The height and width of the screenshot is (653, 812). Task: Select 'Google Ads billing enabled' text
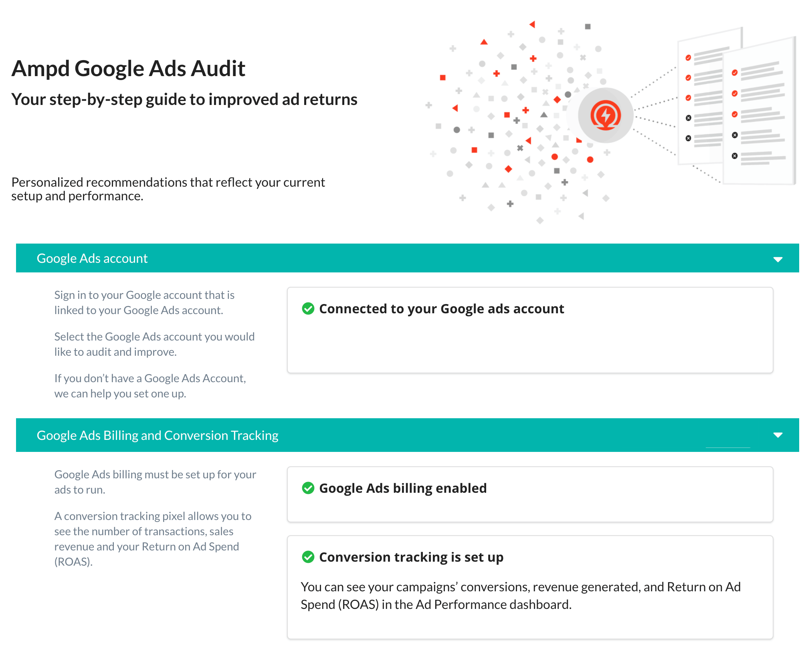click(403, 488)
